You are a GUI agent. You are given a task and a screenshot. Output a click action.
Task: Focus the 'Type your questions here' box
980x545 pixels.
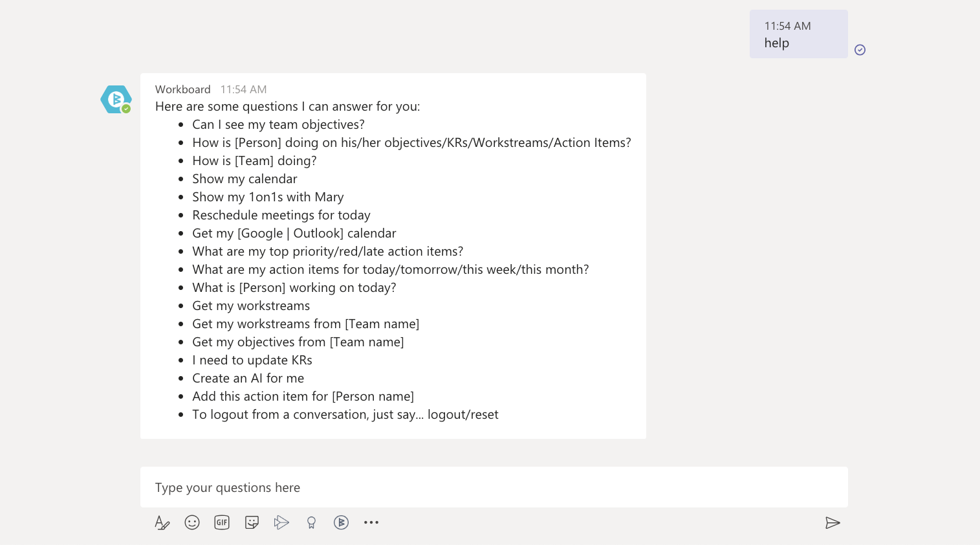494,487
